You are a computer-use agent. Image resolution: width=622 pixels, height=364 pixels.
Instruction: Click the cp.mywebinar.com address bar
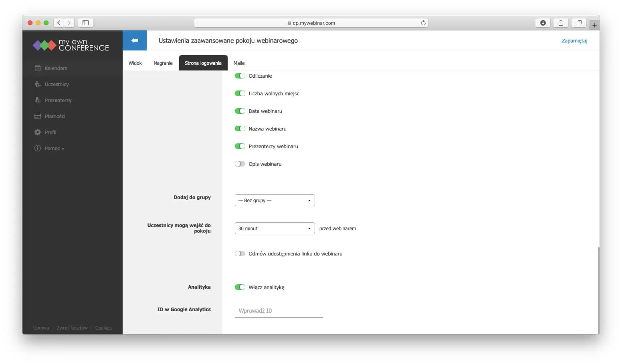(x=311, y=23)
